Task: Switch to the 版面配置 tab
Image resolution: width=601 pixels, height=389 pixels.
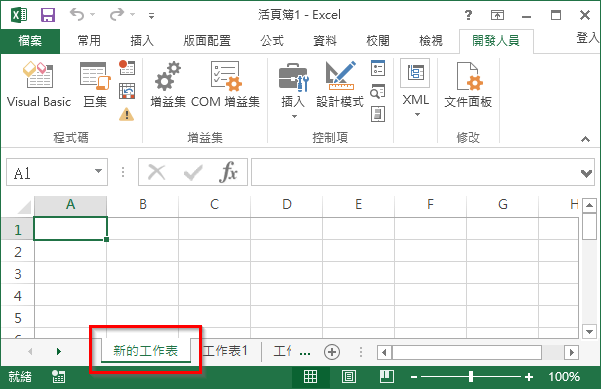Action: pos(207,41)
